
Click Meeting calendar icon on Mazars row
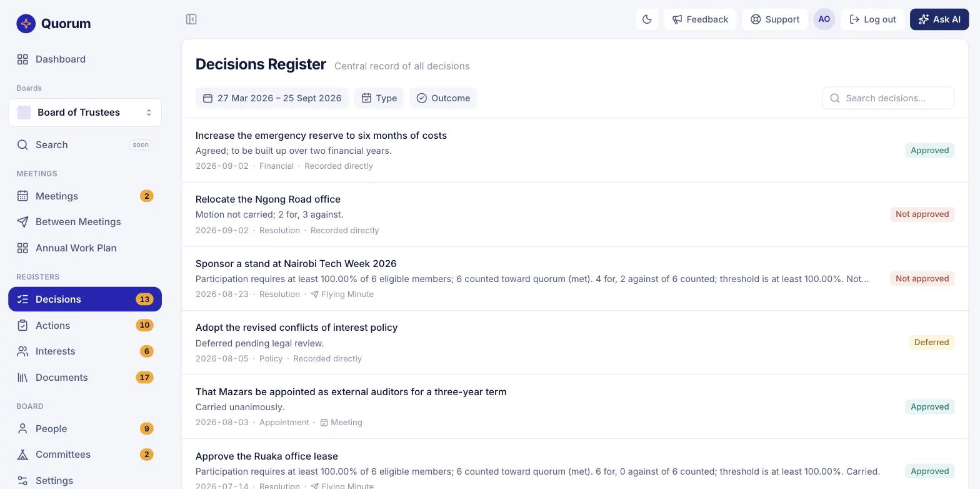[x=324, y=423]
